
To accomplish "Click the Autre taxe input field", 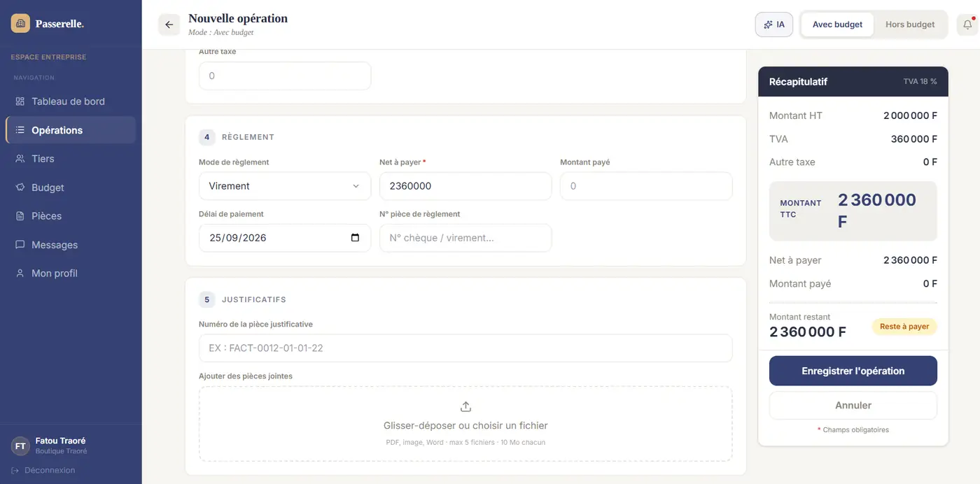I will coord(284,76).
